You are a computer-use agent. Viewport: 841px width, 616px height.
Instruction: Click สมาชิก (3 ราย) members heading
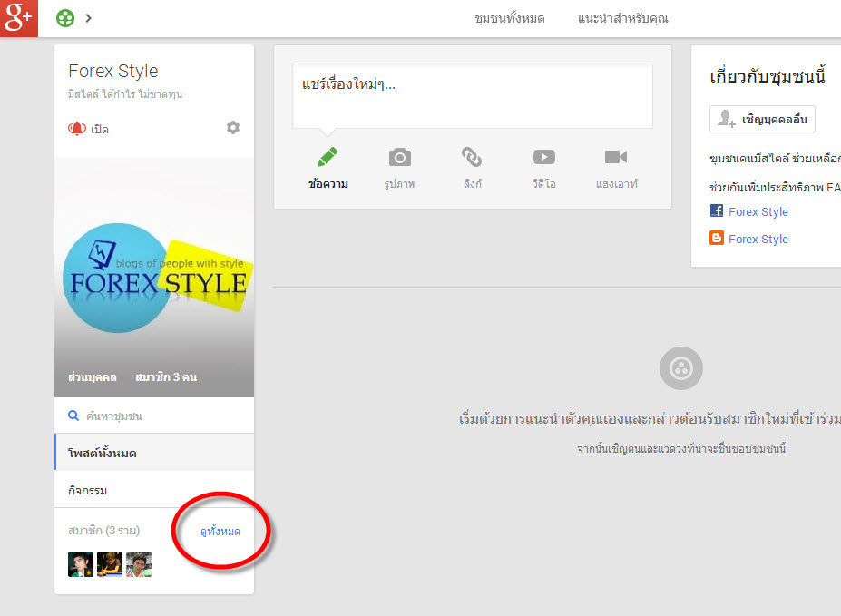coord(104,531)
